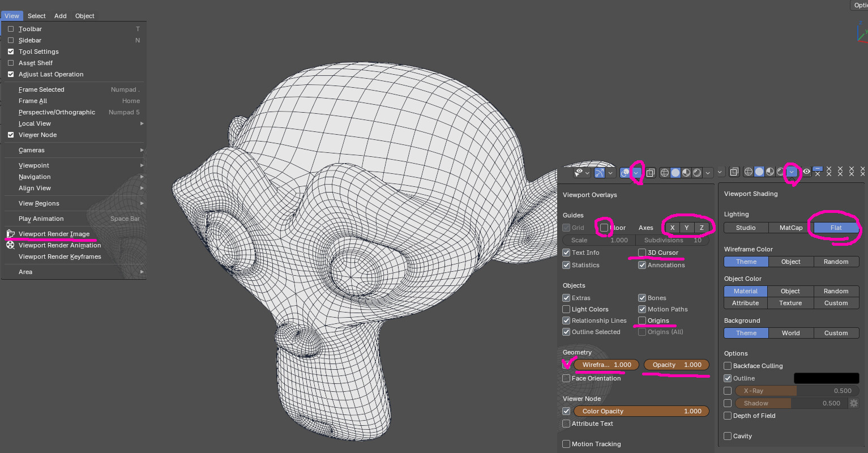Open the Overlays dropdown arrow in header
868x453 pixels.
pos(636,173)
